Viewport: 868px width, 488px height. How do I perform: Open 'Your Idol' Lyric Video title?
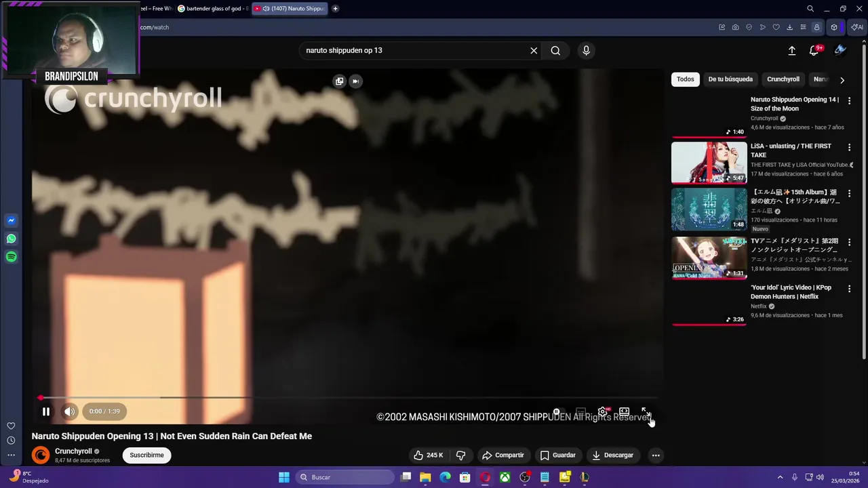791,292
